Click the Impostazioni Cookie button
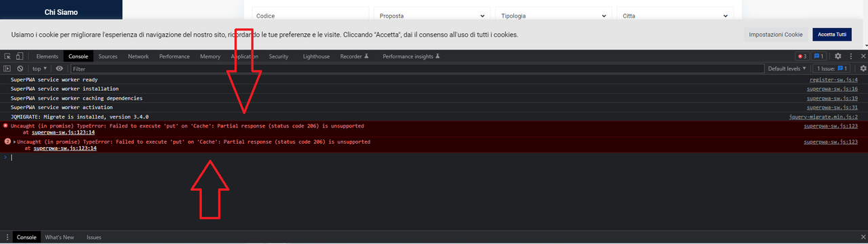This screenshot has height=244, width=868. click(776, 34)
